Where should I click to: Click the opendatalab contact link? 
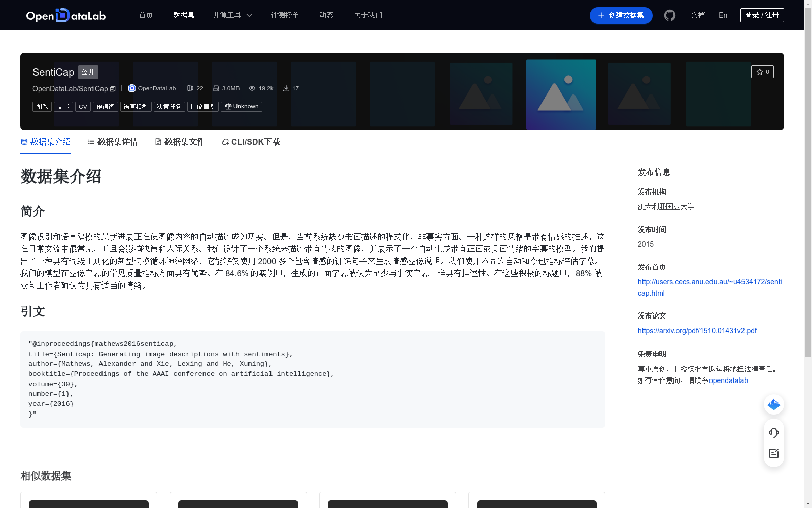tap(728, 380)
